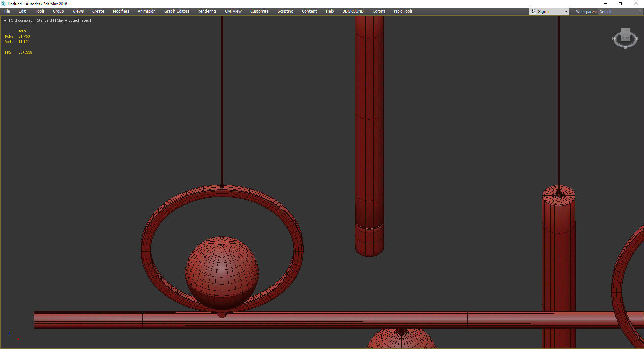Click the [Orthographic] viewport label

coord(21,20)
